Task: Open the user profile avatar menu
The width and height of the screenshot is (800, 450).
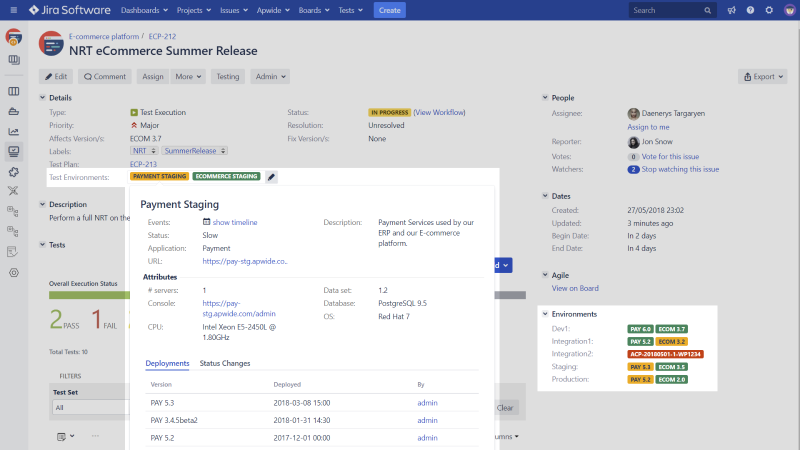Action: [x=789, y=10]
